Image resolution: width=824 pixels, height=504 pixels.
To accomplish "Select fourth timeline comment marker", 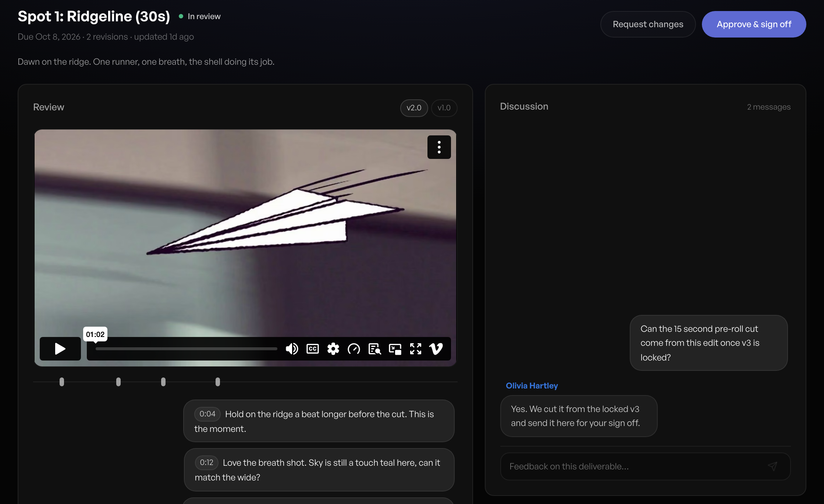I will pos(218,382).
